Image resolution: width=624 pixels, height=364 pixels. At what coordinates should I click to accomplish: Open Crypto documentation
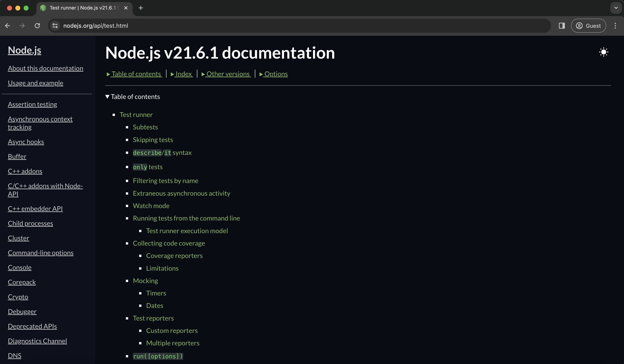point(18,297)
